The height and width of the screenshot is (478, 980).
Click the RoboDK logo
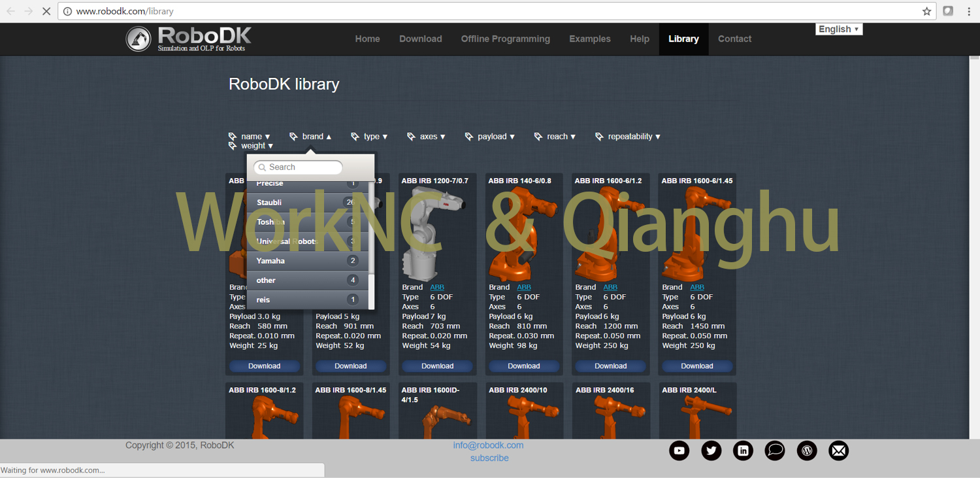[189, 39]
